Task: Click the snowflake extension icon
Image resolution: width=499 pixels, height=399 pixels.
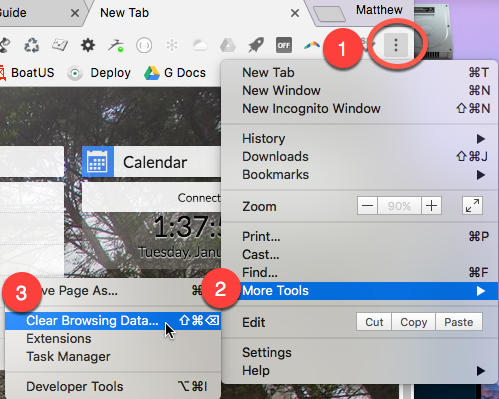Action: (172, 45)
